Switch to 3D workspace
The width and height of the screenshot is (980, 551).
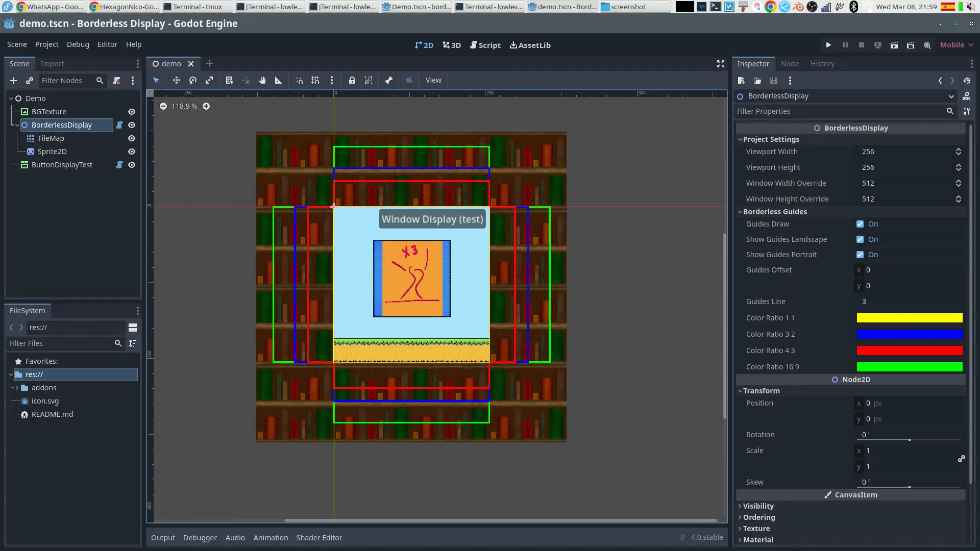(x=452, y=45)
